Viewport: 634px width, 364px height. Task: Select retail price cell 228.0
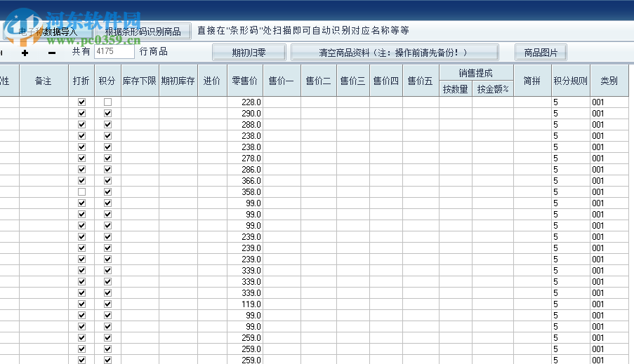tap(245, 102)
